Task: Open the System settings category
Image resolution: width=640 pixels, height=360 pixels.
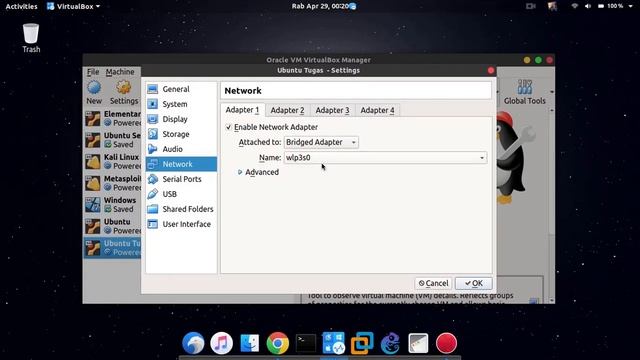Action: [181, 104]
